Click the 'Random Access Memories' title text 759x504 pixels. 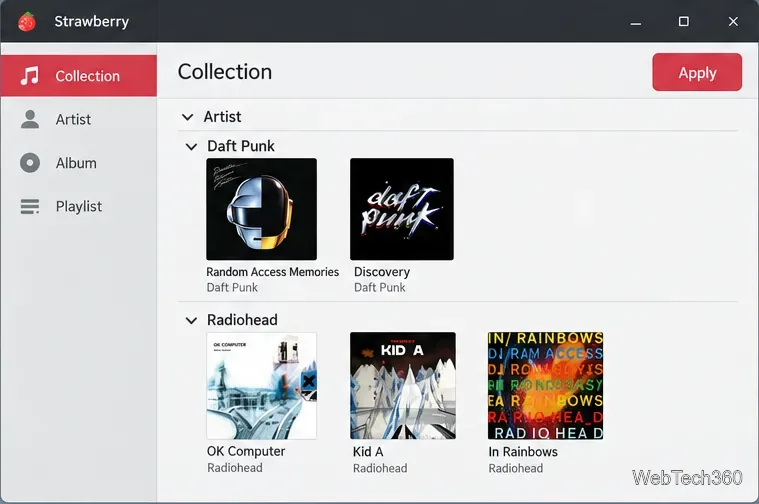click(273, 272)
